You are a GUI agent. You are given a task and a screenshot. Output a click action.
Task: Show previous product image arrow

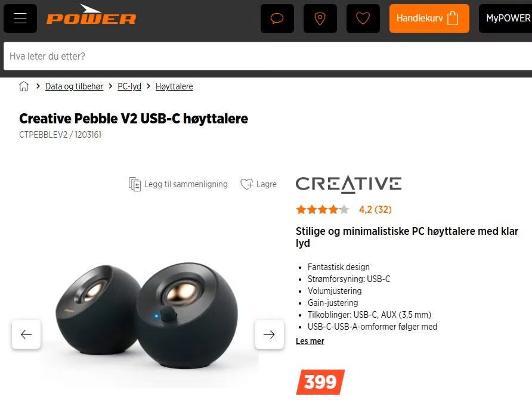point(26,334)
